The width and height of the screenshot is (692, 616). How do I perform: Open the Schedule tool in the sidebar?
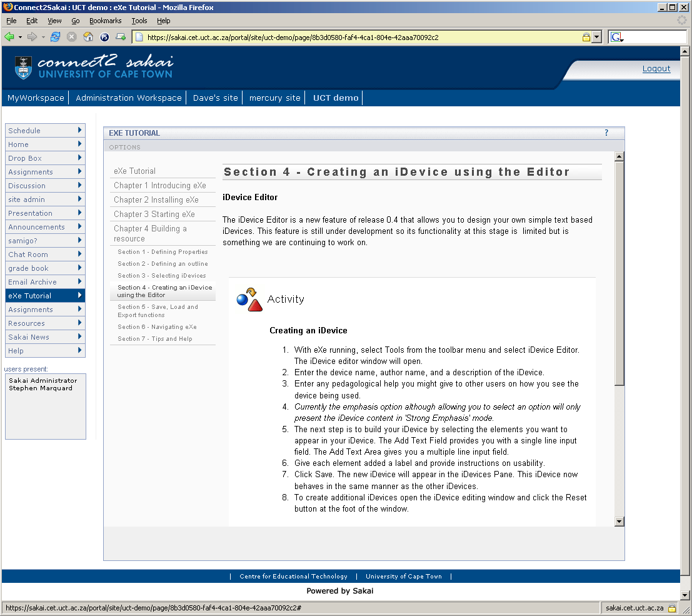(x=45, y=131)
